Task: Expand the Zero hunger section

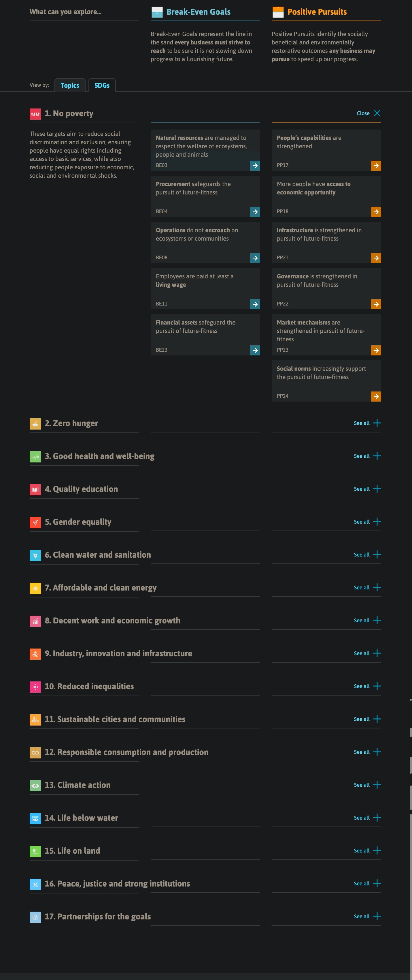Action: [x=367, y=424]
